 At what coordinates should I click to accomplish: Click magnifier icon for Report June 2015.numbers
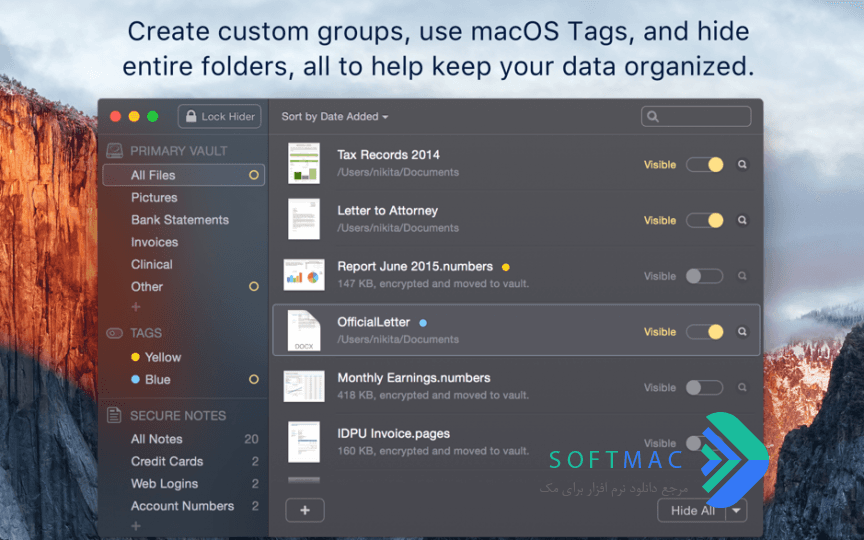click(x=742, y=276)
